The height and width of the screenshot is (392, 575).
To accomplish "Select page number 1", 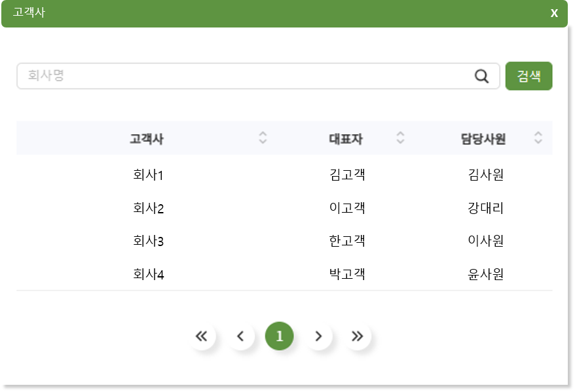I will (x=280, y=336).
